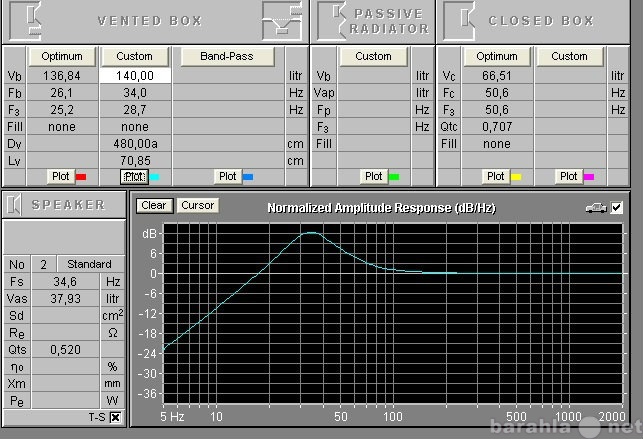Click closed box Qtc value 0,707
Image resolution: width=643 pixels, height=439 pixels.
(497, 127)
